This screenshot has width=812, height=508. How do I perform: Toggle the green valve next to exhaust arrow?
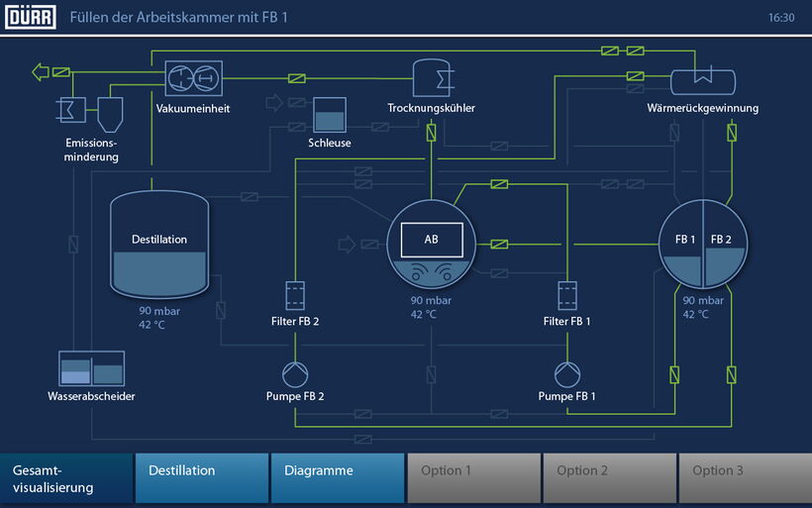[x=61, y=72]
